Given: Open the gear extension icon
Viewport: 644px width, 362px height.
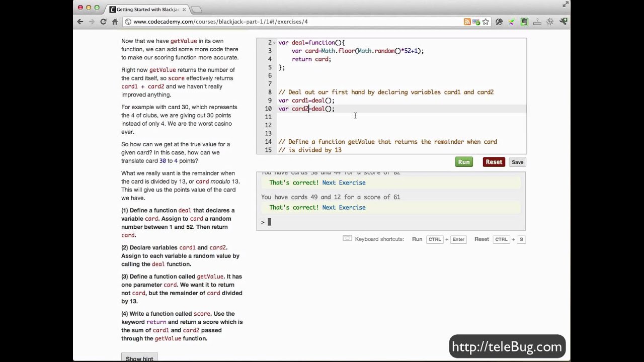Looking at the screenshot, I should (550, 22).
